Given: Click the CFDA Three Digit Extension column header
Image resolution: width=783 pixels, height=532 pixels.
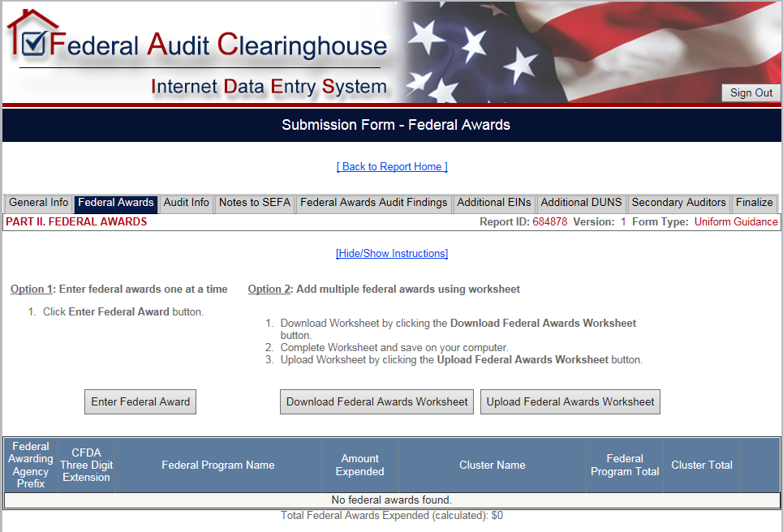Looking at the screenshot, I should [x=86, y=466].
